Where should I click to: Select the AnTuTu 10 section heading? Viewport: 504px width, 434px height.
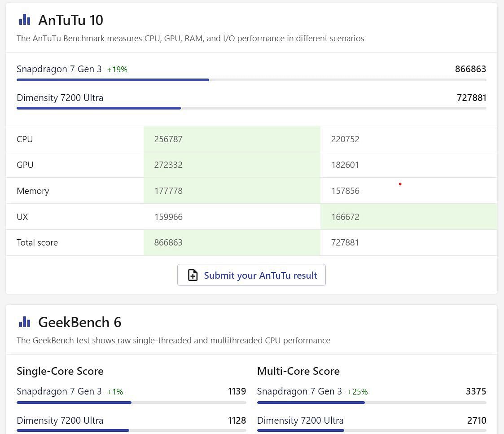pos(70,20)
